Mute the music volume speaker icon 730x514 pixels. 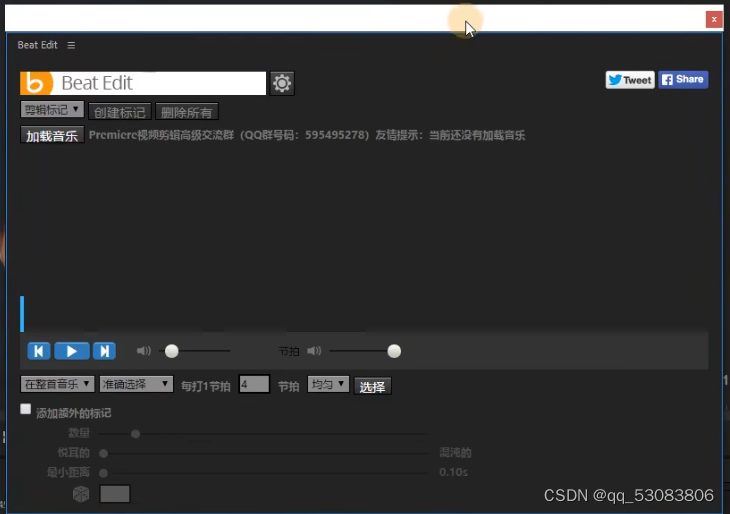pyautogui.click(x=143, y=351)
